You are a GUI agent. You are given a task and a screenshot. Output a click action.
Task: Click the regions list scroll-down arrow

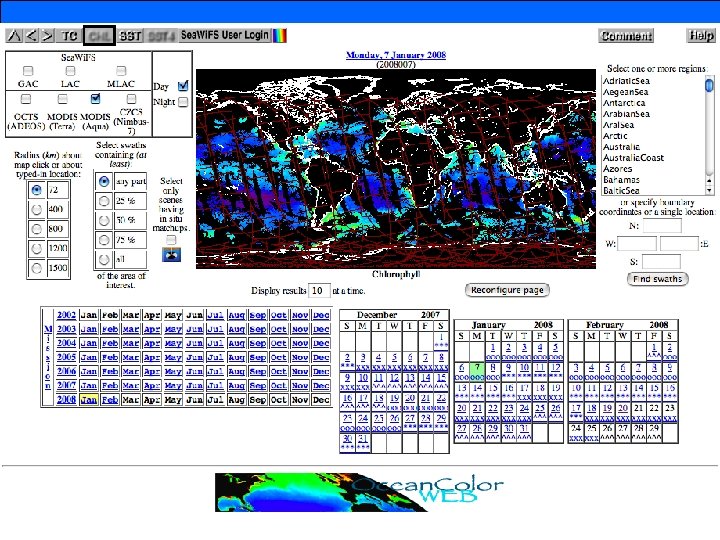pos(709,191)
